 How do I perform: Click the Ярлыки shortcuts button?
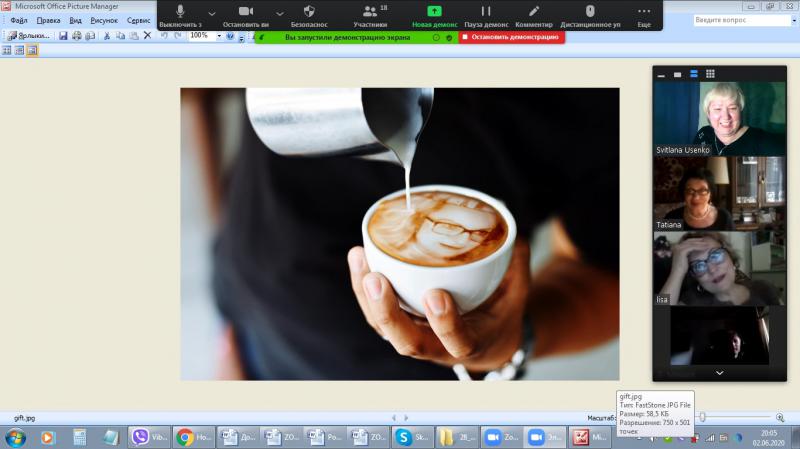pos(29,36)
